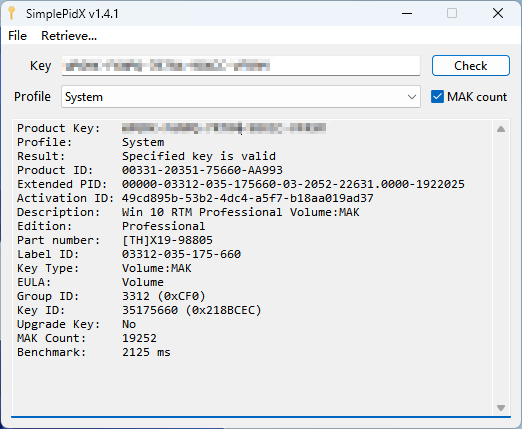
Task: Focus the Key input field
Action: [241, 66]
